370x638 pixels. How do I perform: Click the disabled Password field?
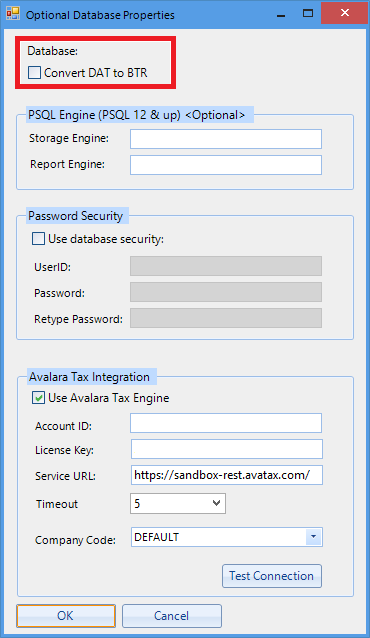[226, 292]
